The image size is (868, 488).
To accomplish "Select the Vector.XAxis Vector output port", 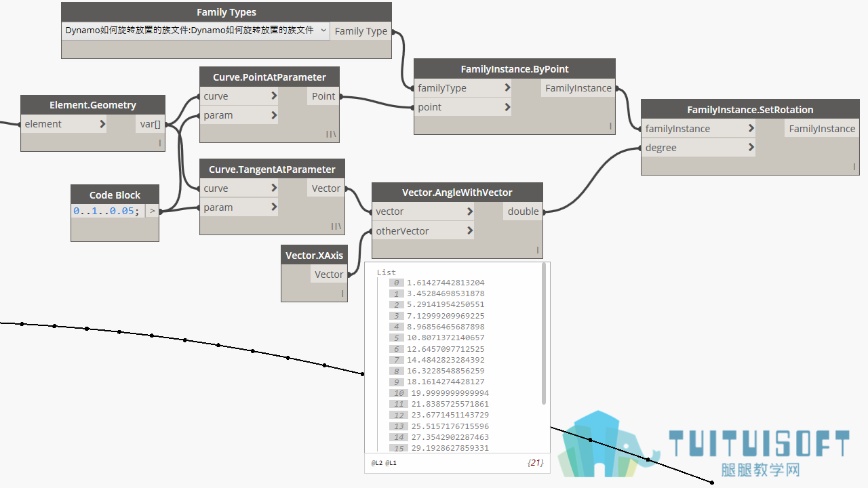I will click(329, 274).
